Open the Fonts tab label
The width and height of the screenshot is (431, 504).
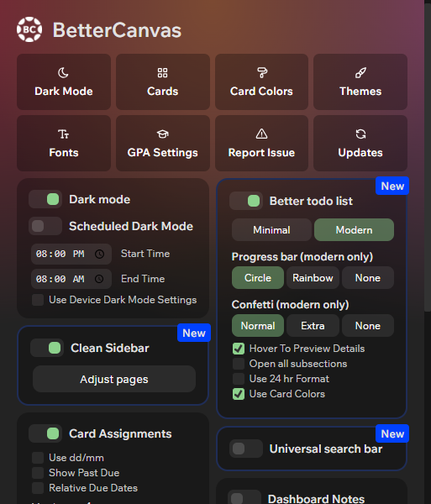coord(64,152)
